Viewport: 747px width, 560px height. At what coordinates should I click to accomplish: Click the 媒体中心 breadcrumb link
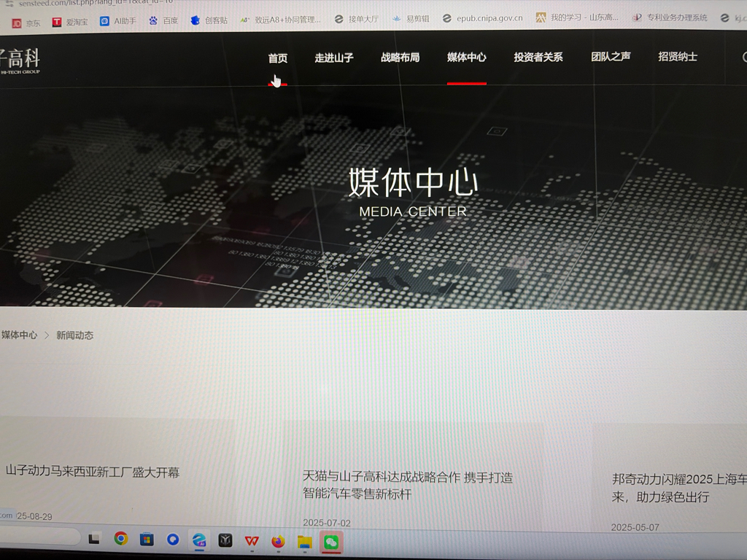[19, 335]
